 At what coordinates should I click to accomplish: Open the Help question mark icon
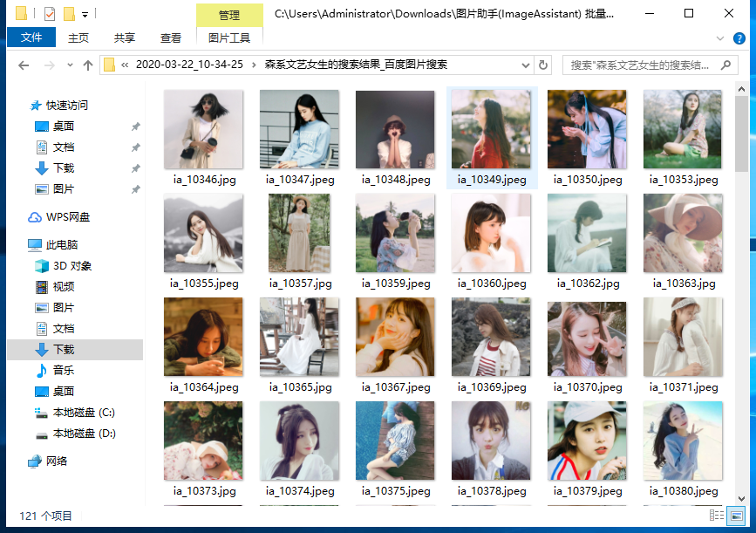point(738,38)
